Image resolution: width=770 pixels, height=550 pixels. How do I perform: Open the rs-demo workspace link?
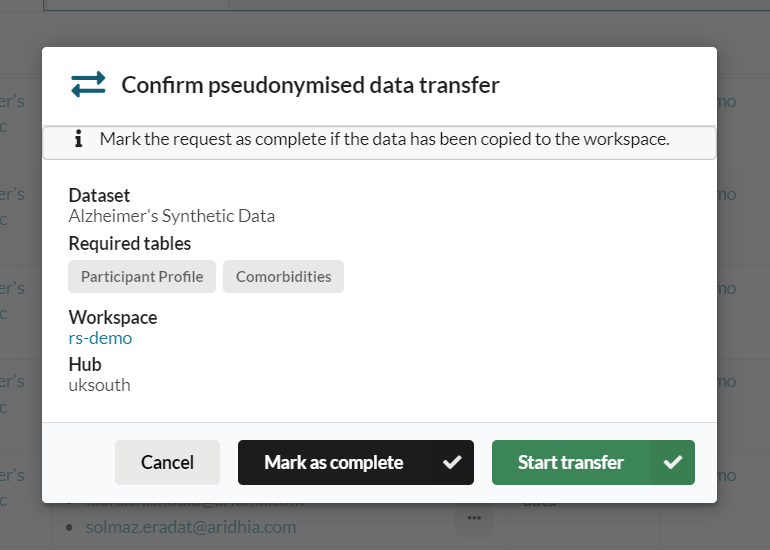pyautogui.click(x=100, y=338)
